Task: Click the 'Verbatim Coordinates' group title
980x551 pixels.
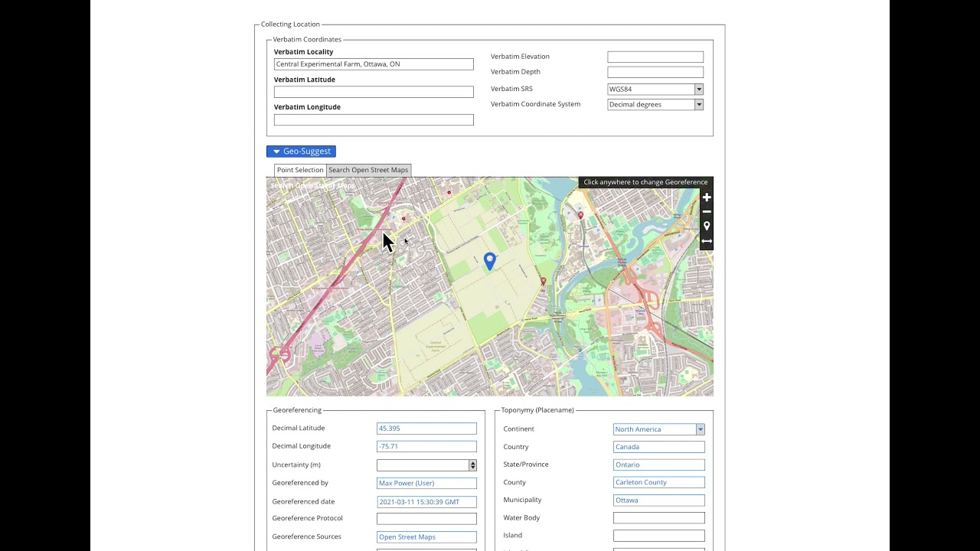Action: click(307, 40)
